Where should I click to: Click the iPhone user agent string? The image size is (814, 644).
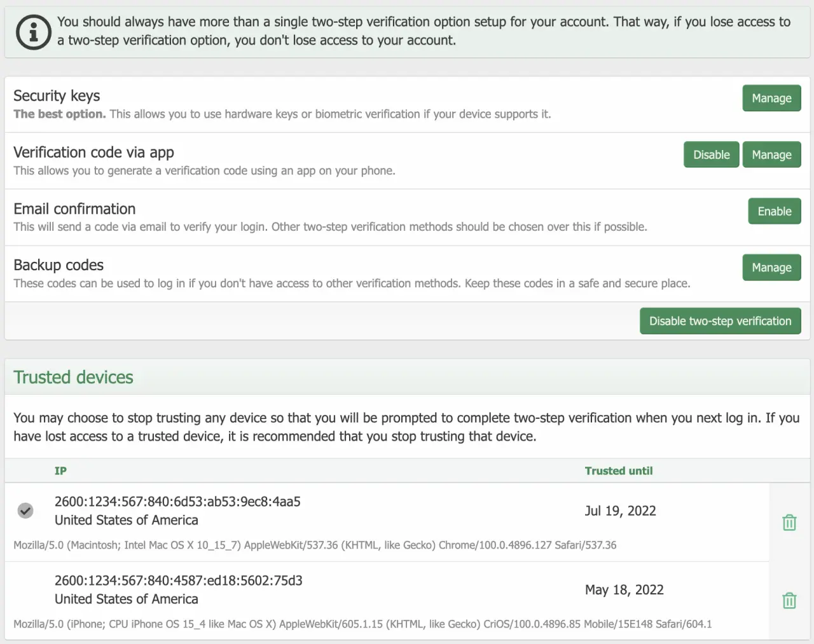click(x=362, y=624)
